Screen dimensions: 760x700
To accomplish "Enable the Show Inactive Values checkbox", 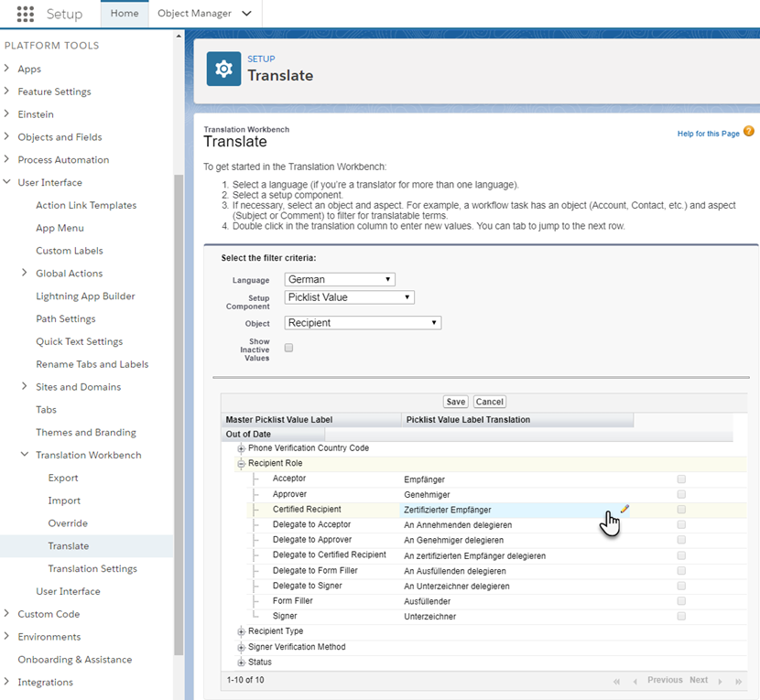I will [x=288, y=348].
